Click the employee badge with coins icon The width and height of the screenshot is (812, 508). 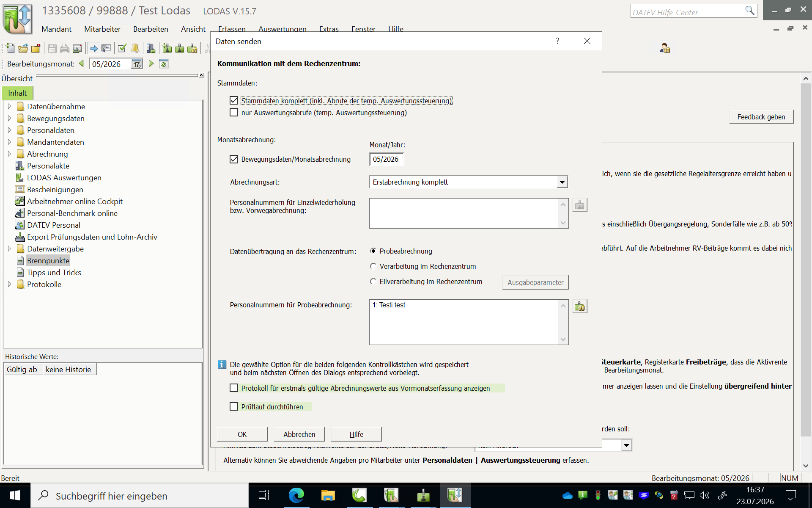click(192, 49)
